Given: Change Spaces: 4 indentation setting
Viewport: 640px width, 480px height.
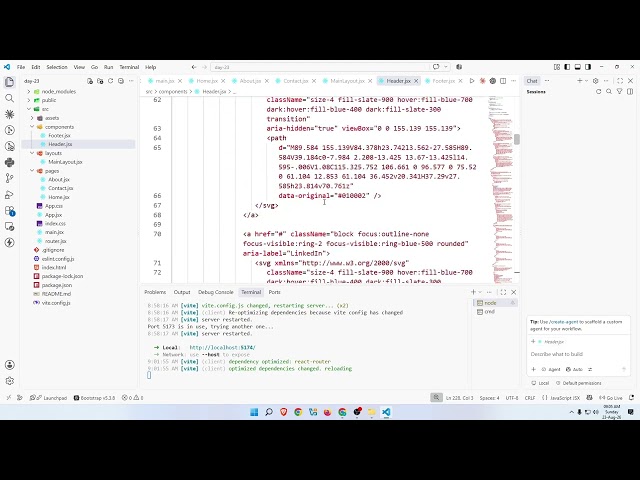Looking at the screenshot, I should [x=489, y=398].
